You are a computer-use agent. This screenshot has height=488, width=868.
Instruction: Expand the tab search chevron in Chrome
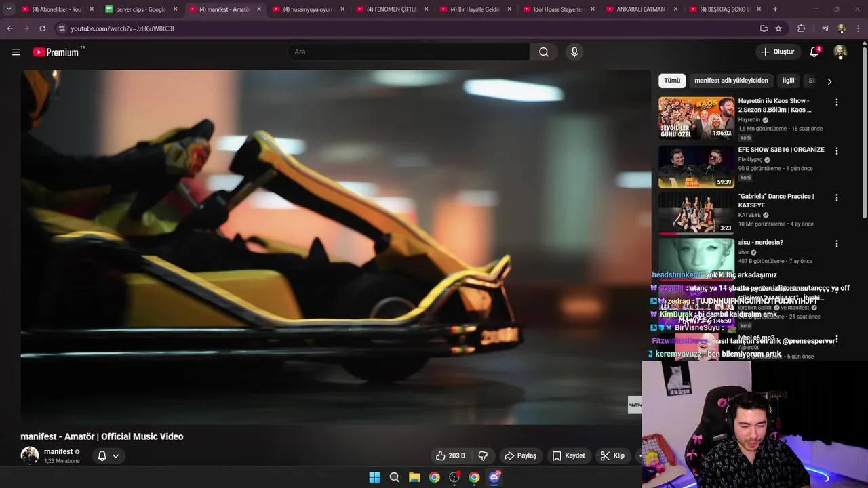pos(9,9)
